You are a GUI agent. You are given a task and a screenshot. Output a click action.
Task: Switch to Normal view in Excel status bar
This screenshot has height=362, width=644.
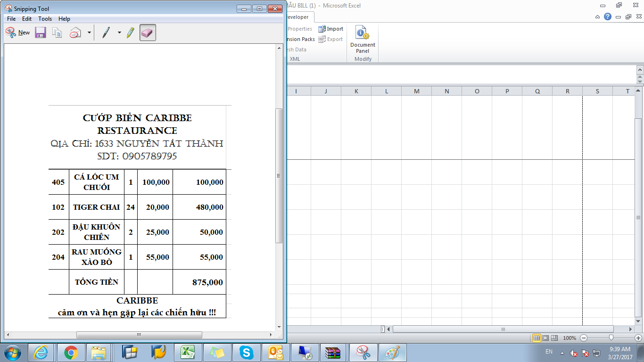(537, 338)
